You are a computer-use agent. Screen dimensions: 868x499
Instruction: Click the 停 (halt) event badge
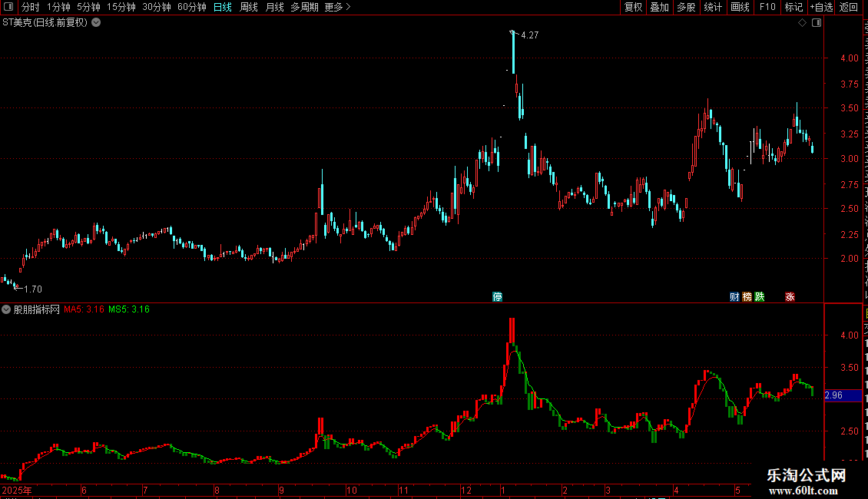[497, 297]
